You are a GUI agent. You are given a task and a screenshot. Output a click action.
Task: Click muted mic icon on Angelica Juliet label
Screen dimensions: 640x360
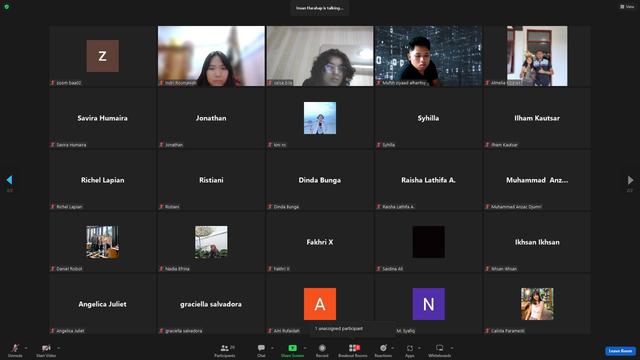click(x=53, y=331)
